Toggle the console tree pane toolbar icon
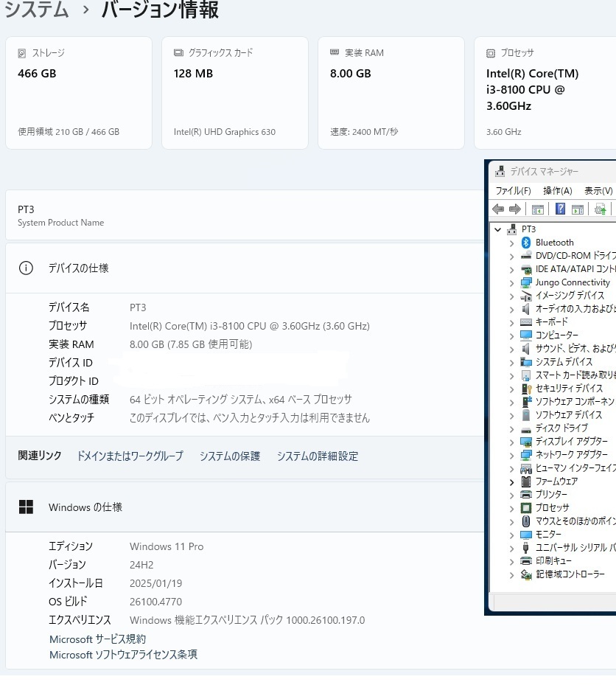Viewport: 616px width, 685px height. 537,209
